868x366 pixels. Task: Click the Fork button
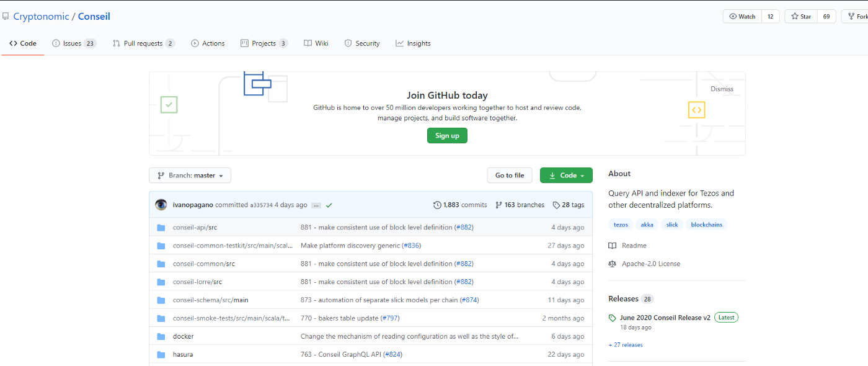[x=856, y=17]
